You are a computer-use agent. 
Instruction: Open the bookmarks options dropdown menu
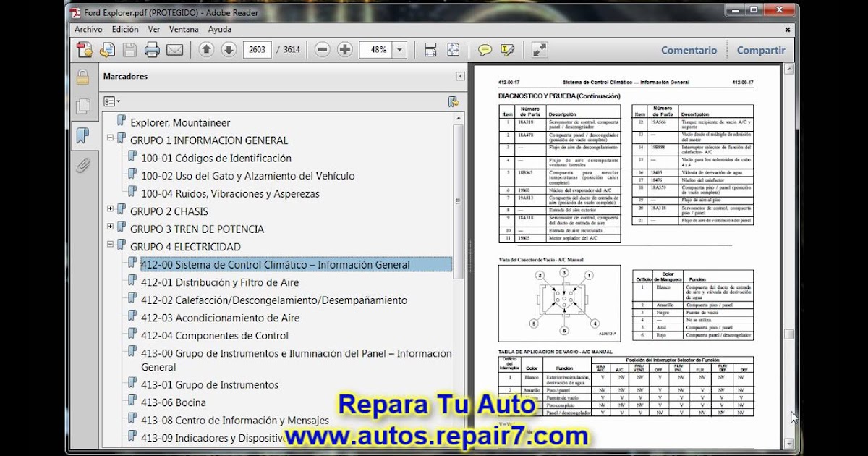[x=111, y=102]
